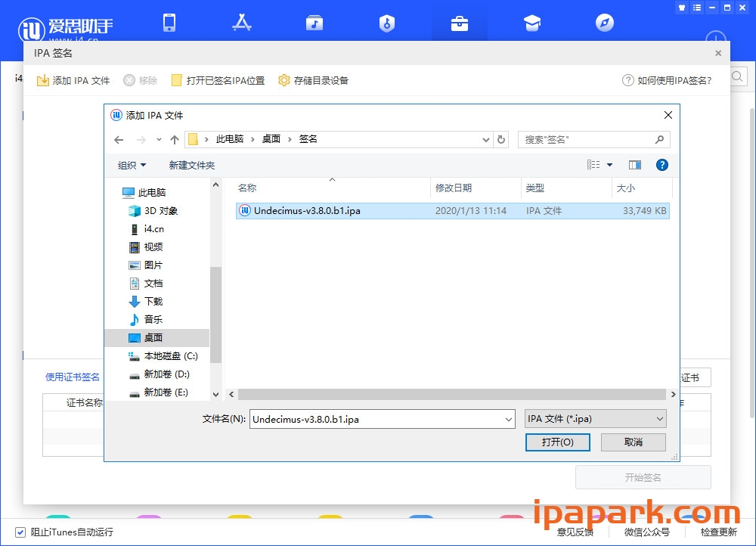The image size is (756, 546).
Task: Select the tutorials graduation cap icon
Action: click(531, 23)
